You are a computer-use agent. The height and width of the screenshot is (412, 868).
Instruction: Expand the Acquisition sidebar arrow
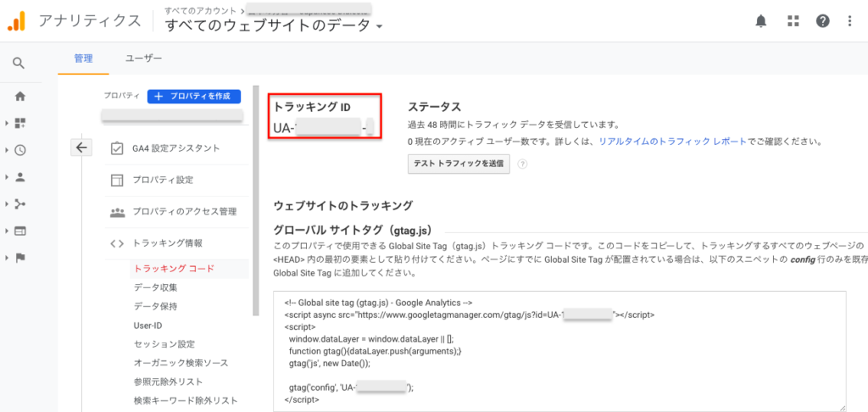tap(6, 204)
